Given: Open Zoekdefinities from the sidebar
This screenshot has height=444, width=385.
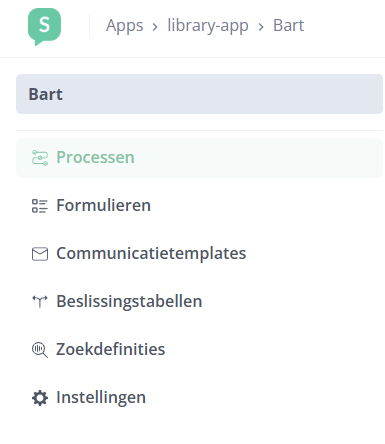Looking at the screenshot, I should coord(110,349).
